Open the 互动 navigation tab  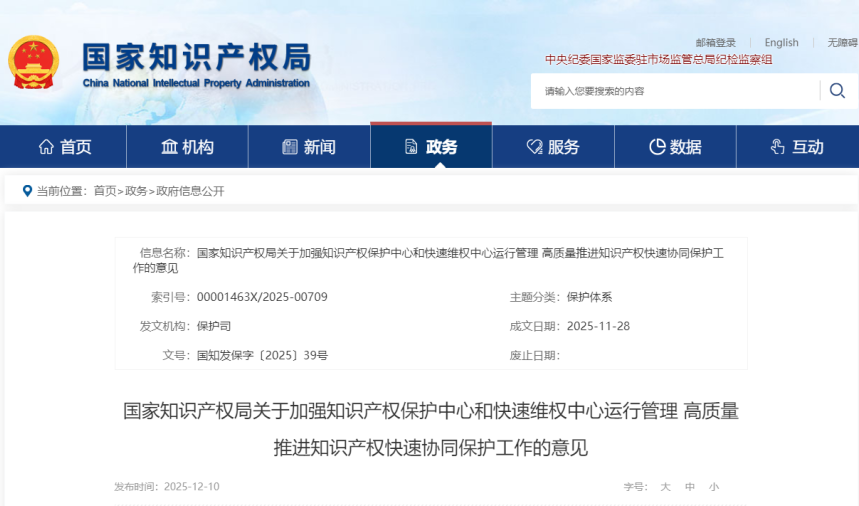(798, 147)
